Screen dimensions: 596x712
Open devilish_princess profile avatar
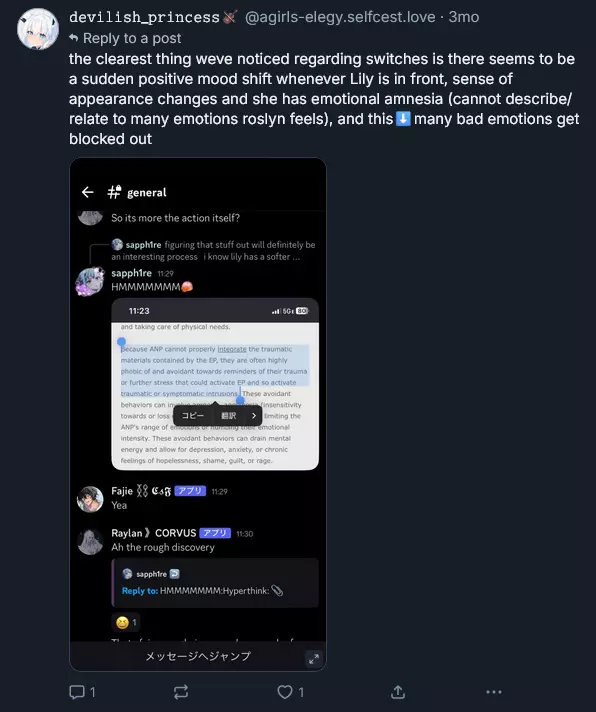pos(38,29)
